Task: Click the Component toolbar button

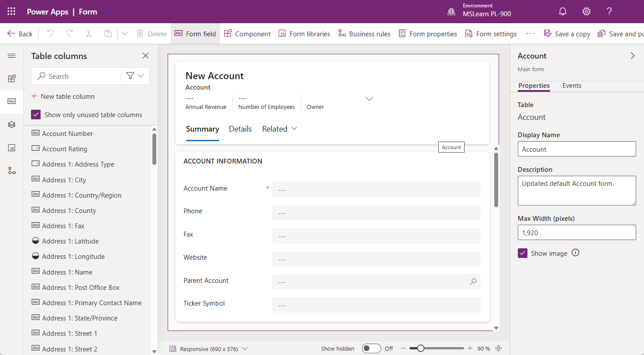Action: [247, 34]
